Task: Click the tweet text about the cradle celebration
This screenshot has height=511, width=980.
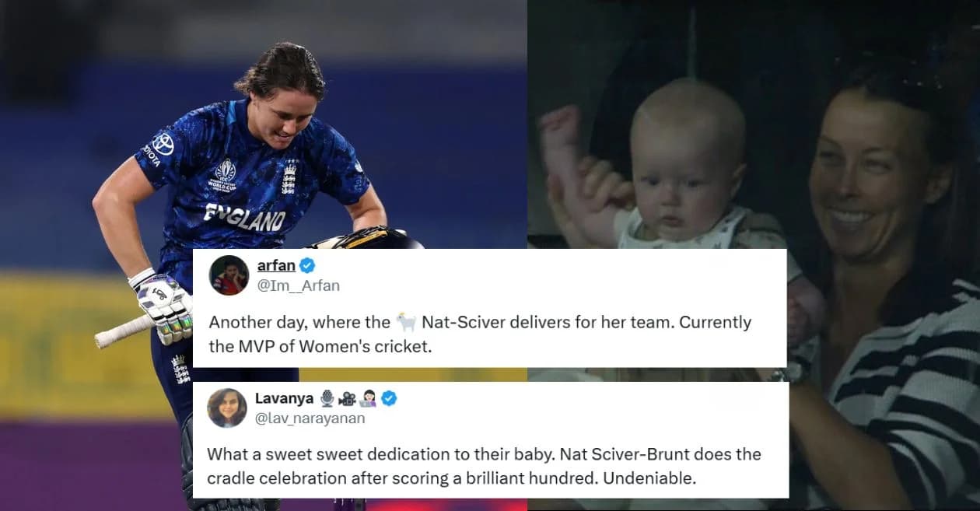Action: [x=485, y=466]
